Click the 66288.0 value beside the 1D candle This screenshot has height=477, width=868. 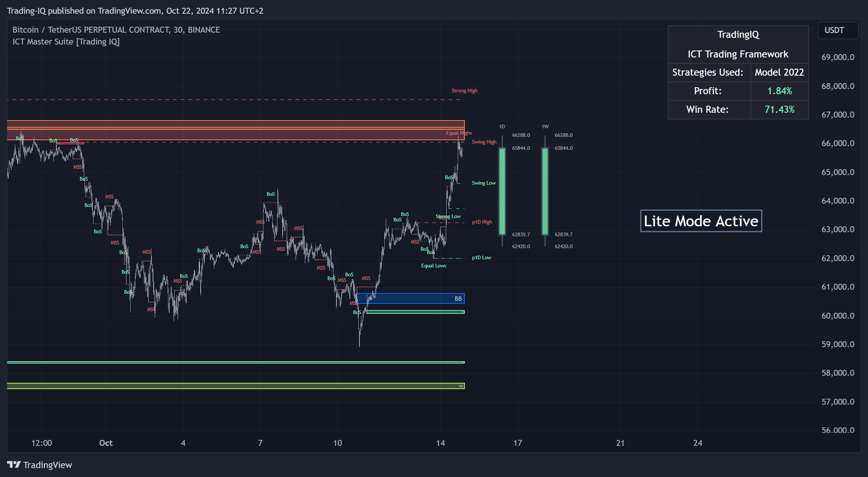521,135
